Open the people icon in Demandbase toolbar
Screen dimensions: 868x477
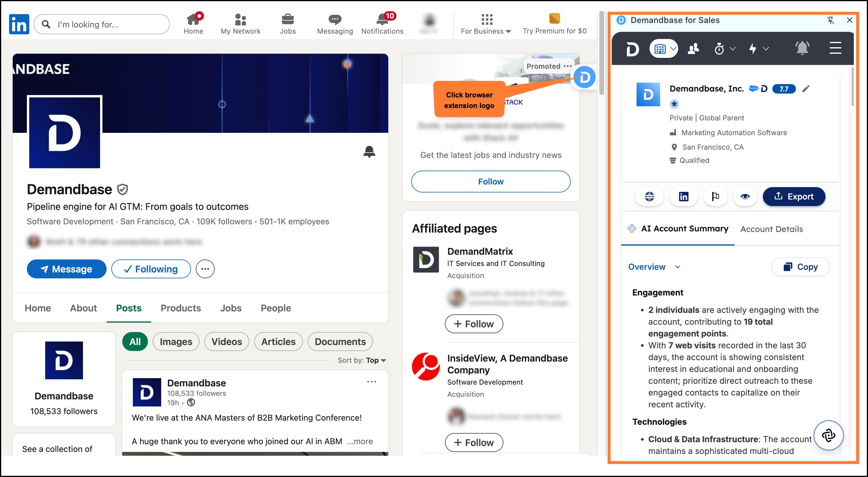click(693, 49)
